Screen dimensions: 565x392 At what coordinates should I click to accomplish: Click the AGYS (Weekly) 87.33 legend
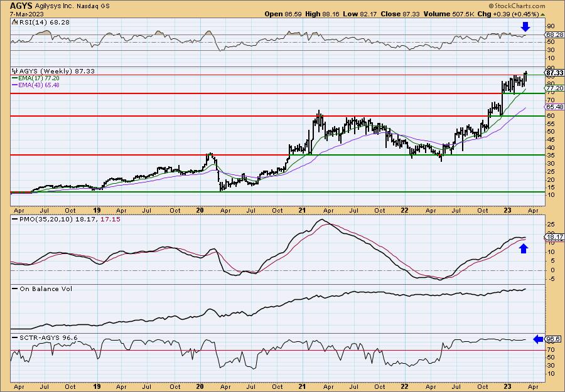point(56,72)
